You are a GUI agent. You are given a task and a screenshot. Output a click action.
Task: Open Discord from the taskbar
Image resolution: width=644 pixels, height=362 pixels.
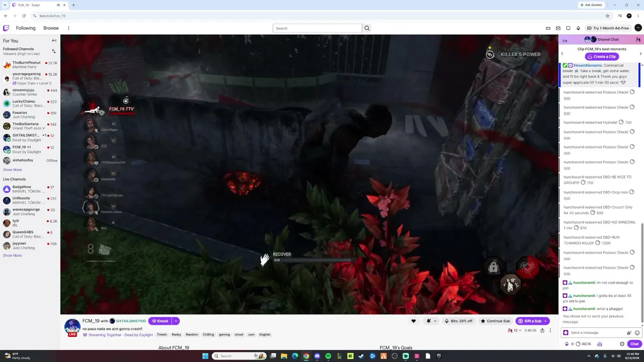317,356
